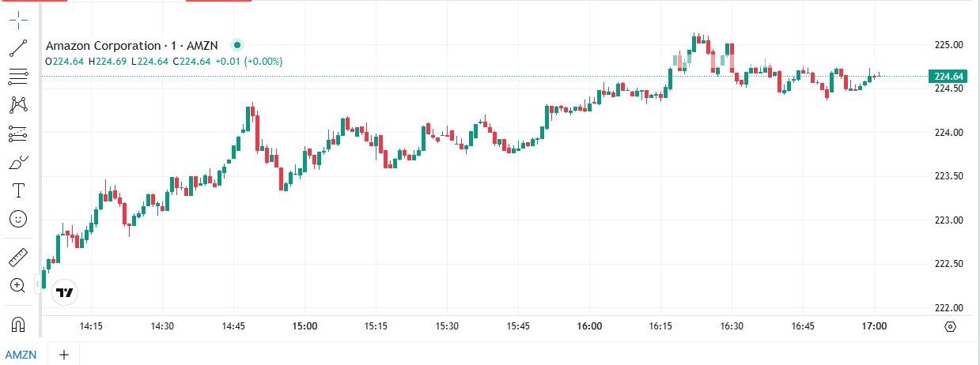
Task: Collapse the left drawing toolbar
Action: pyautogui.click(x=38, y=284)
